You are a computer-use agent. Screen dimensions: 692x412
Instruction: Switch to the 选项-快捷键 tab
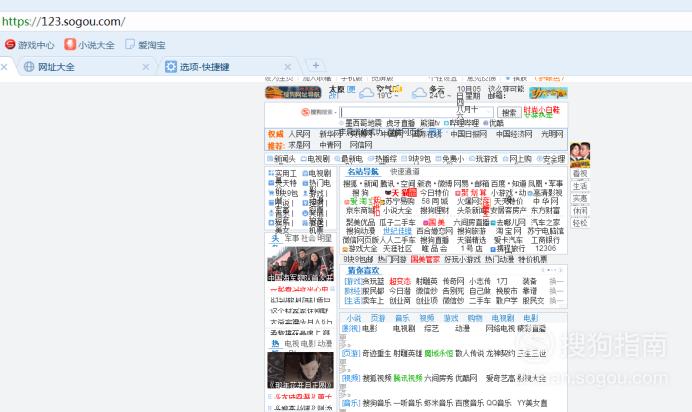pyautogui.click(x=229, y=67)
